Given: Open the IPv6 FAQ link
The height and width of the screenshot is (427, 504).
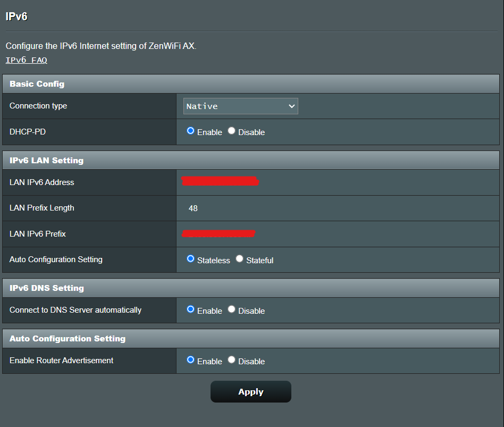Looking at the screenshot, I should pos(26,60).
